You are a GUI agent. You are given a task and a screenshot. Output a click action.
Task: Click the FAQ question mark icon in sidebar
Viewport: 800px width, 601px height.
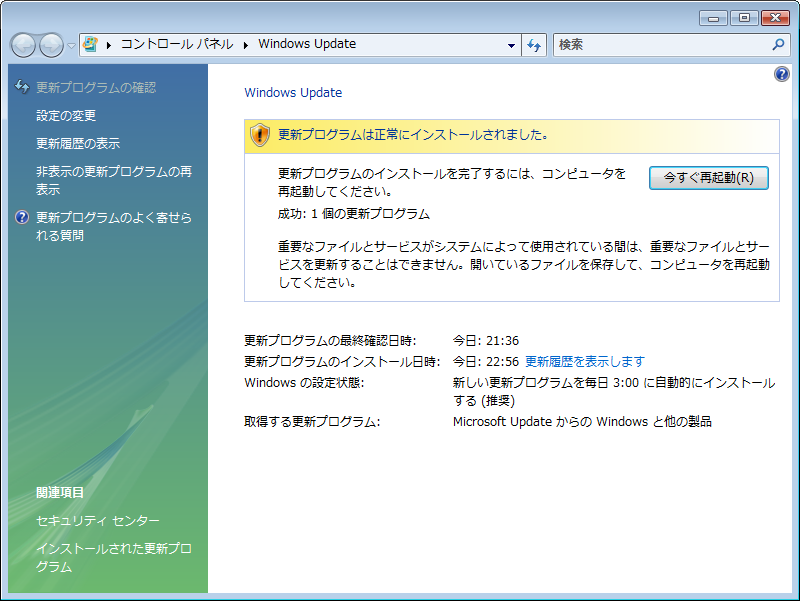[x=22, y=217]
